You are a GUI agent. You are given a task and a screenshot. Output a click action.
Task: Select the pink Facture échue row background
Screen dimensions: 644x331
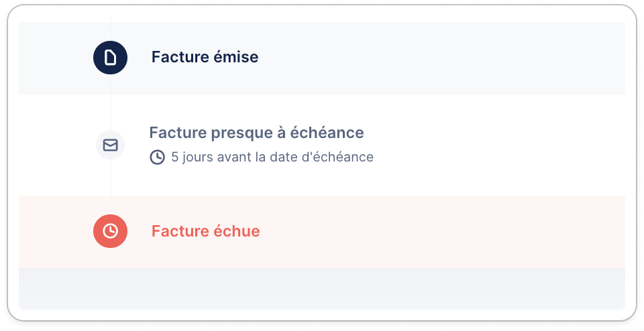pos(322,232)
